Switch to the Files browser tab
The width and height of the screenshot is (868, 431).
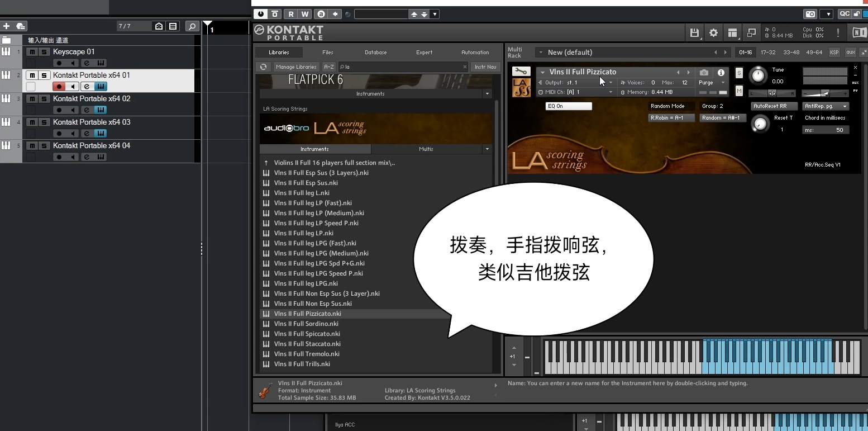(x=327, y=53)
